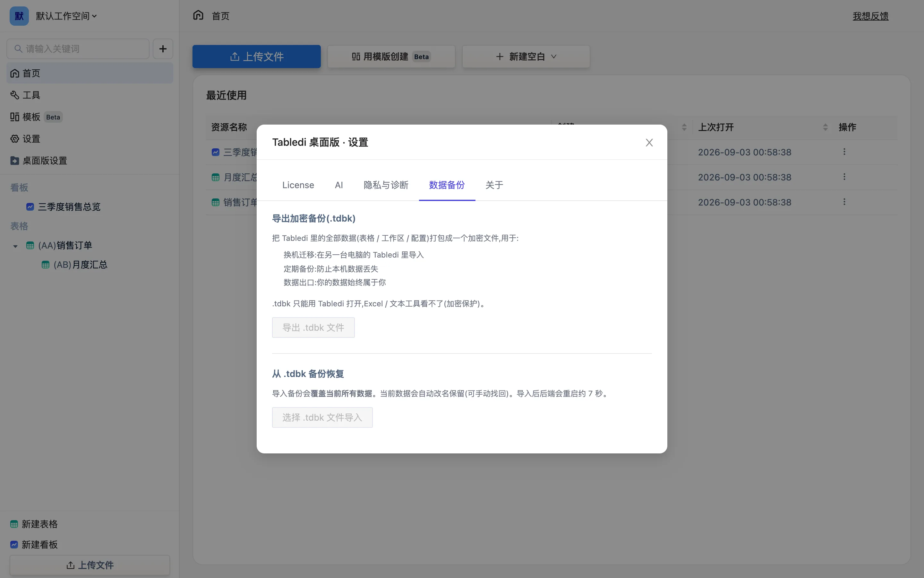Click the home icon in breadcrumb
The height and width of the screenshot is (578, 924).
coord(198,15)
